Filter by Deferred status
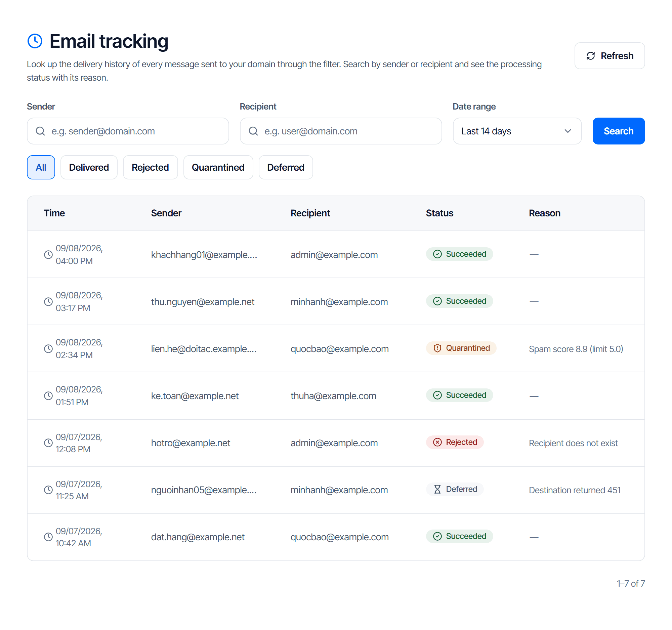672x630 pixels. coord(286,167)
